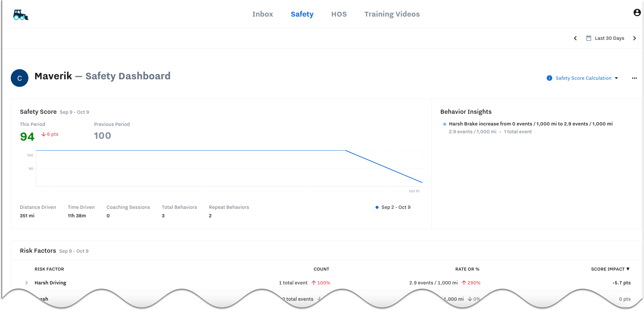Click the safety score trend line on the chart
644x310 pixels.
(184, 151)
